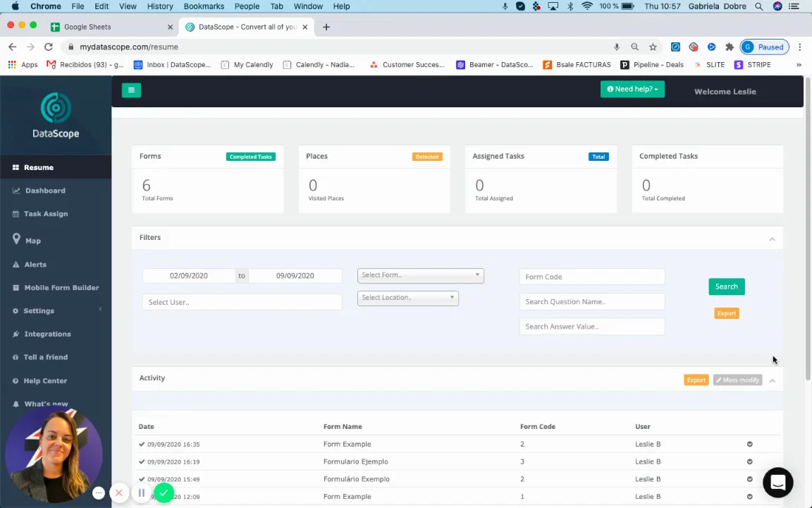Screen dimensions: 812x508
Task: Expand row options for Form Example 16:35
Action: pyautogui.click(x=749, y=445)
